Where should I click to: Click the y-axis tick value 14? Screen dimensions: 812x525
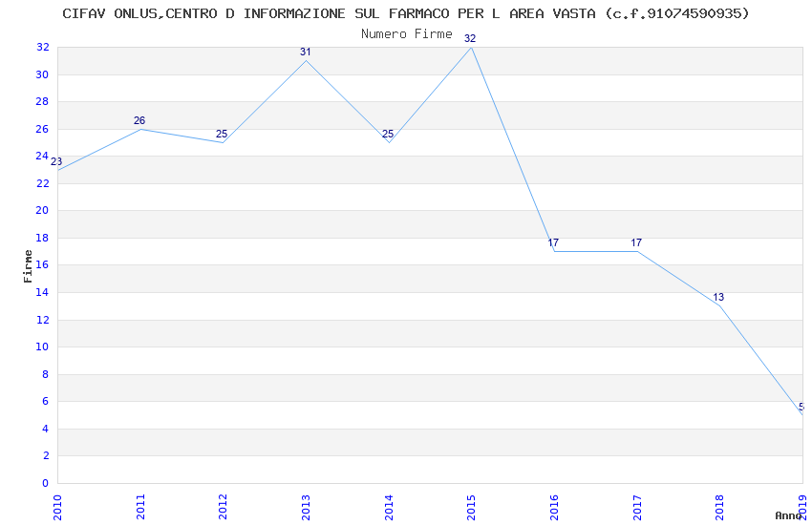(42, 292)
